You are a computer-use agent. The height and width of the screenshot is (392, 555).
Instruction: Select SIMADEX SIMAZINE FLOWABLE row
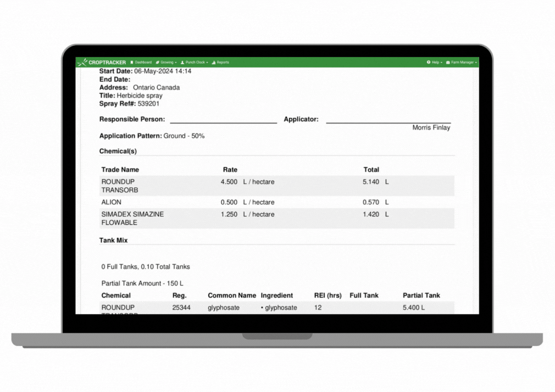point(277,219)
